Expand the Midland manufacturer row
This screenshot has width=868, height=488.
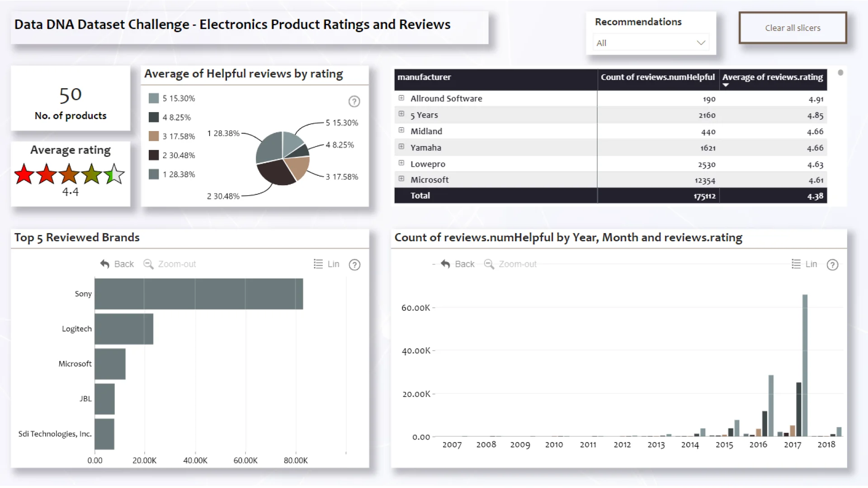(x=401, y=131)
